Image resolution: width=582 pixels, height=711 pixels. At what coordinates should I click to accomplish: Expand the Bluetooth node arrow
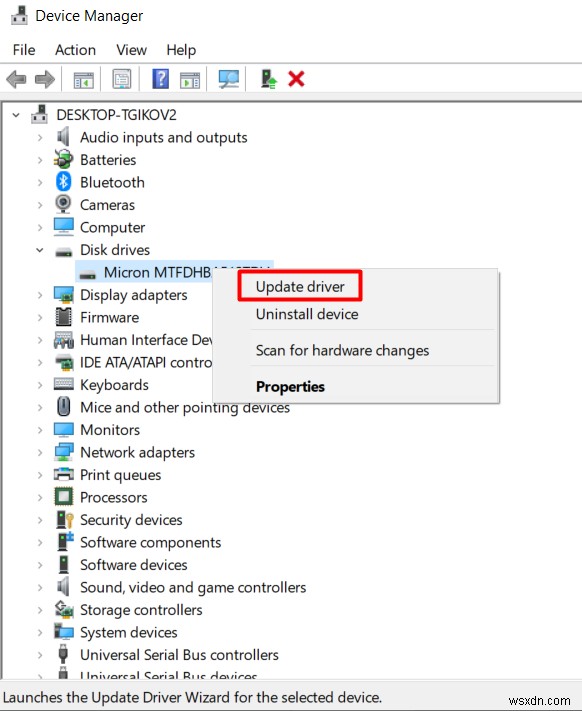point(40,182)
